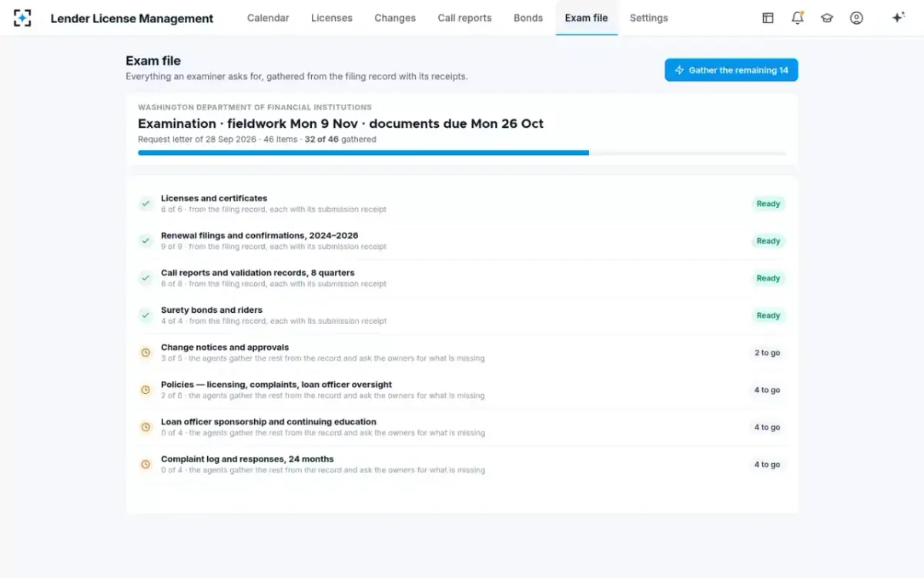Click the "Everything an examiner asks for" description
The image size is (924, 578).
click(296, 76)
